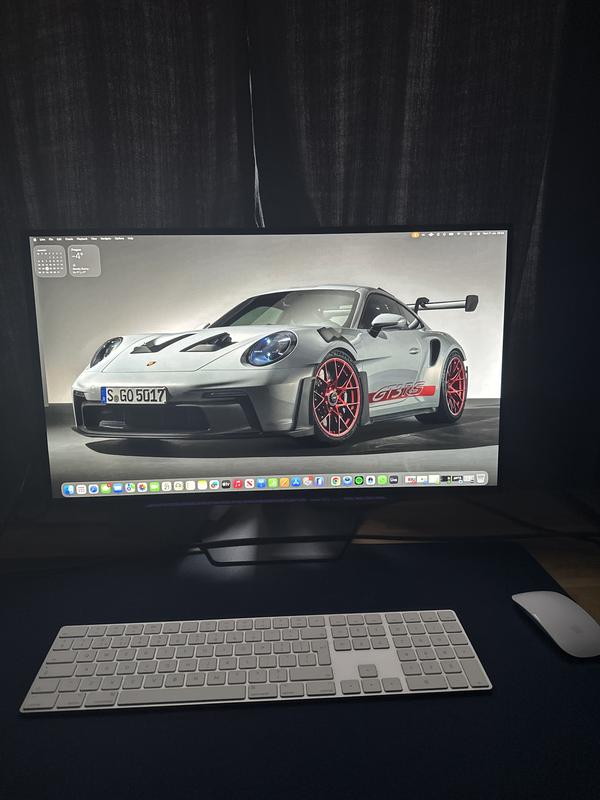Image resolution: width=600 pixels, height=800 pixels.
Task: Open System Settings from the Dock
Action: (308, 482)
